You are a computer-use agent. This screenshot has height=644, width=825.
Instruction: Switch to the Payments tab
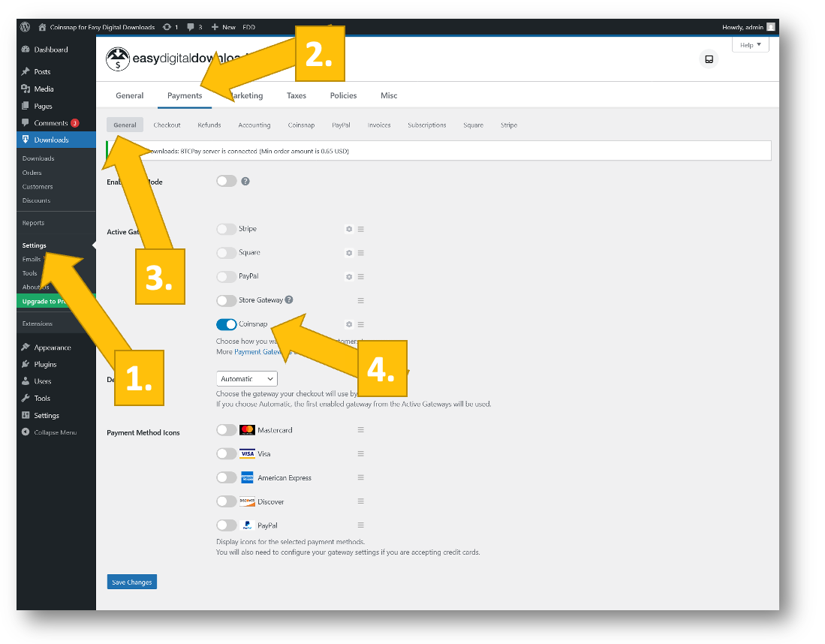[x=185, y=95]
